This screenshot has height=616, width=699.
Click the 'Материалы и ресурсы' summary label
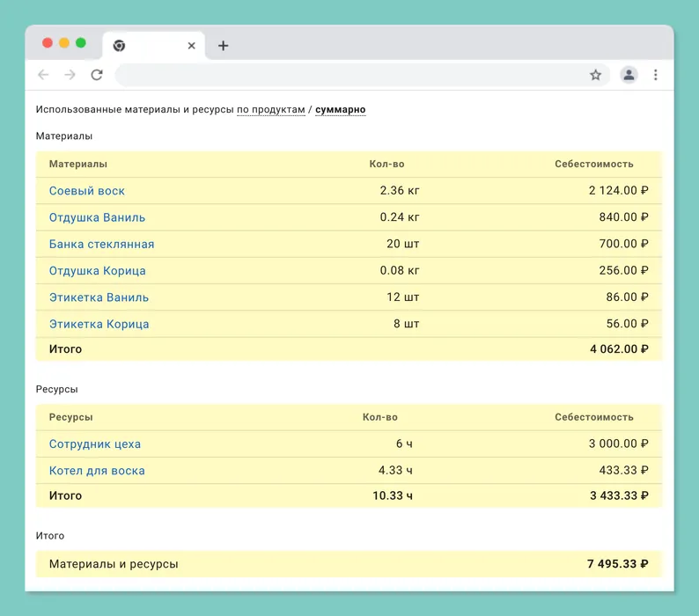[x=114, y=564]
